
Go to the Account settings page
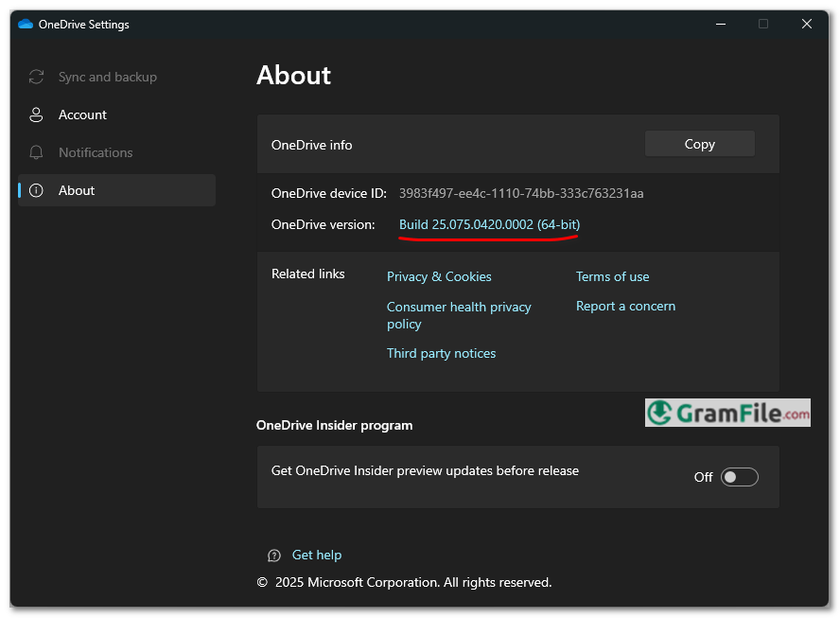[x=116, y=115]
